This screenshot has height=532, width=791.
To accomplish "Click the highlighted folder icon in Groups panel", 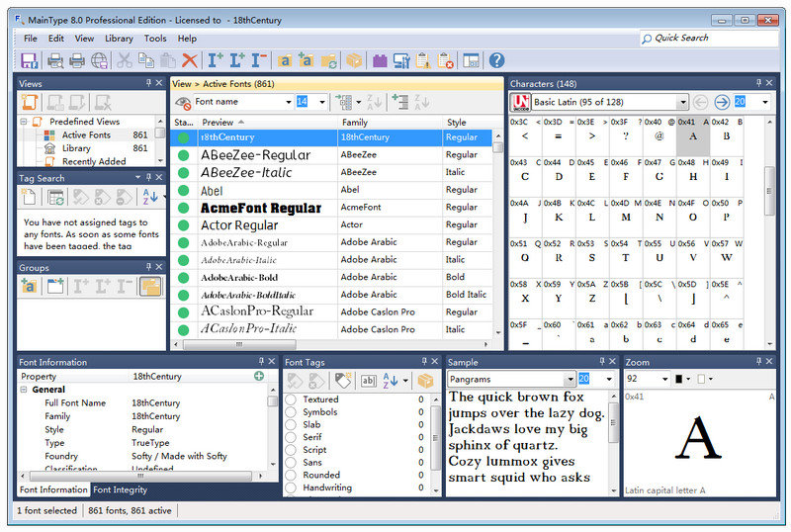I will coord(150,286).
